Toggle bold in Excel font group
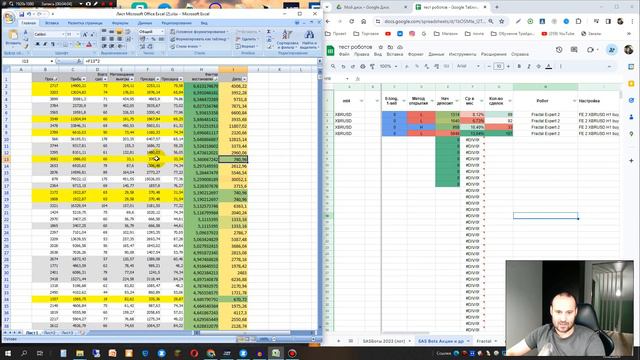The image size is (640, 360). (37, 44)
